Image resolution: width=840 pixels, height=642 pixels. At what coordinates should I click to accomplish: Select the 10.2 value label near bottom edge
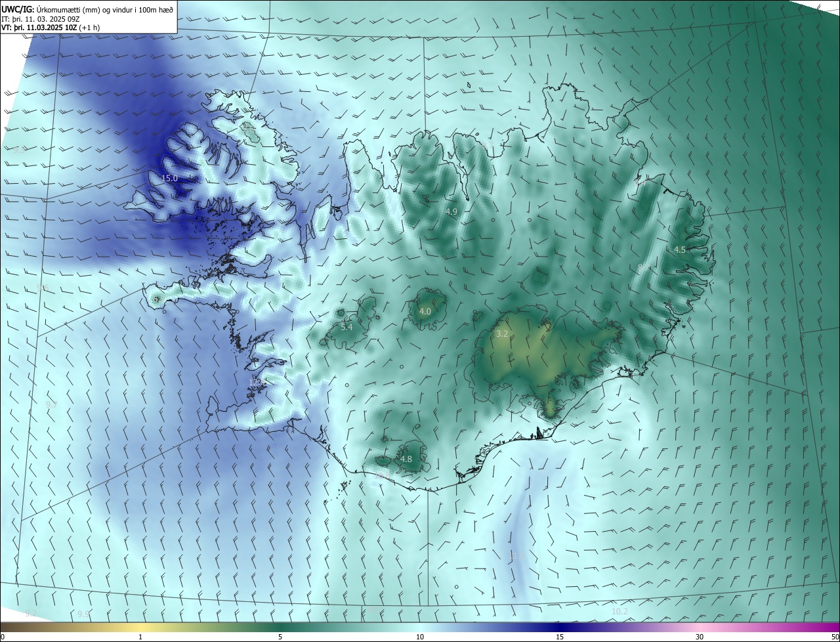[619, 611]
